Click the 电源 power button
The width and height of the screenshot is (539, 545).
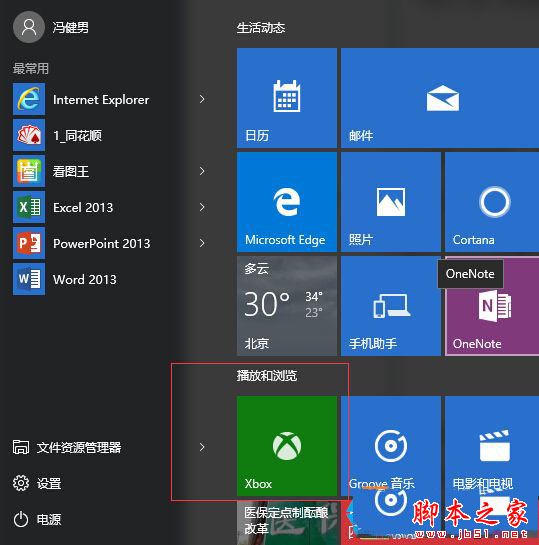(37, 520)
